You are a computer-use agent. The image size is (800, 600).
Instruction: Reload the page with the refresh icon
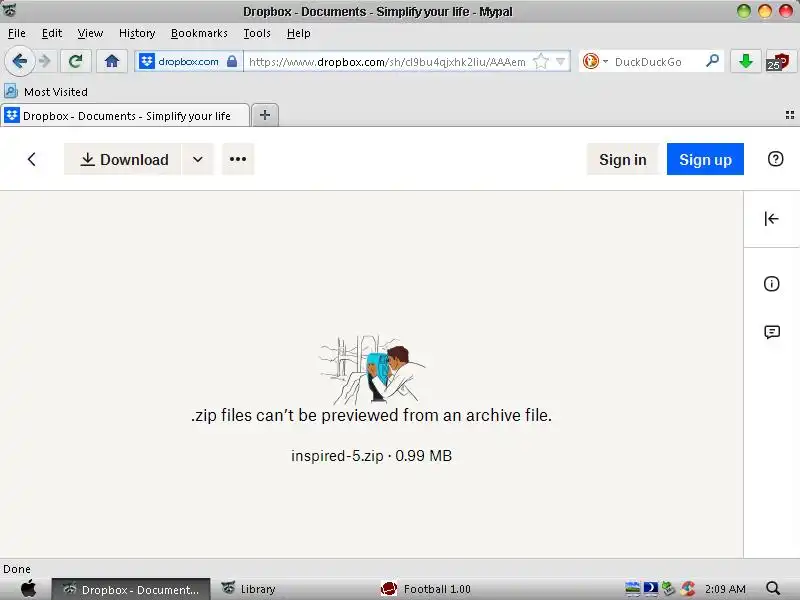coord(76,62)
